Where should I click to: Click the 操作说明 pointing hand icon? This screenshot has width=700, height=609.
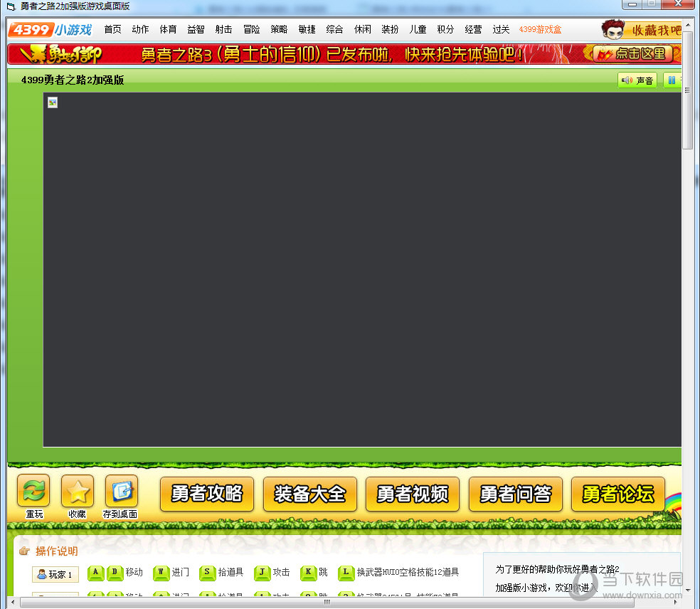(25, 551)
